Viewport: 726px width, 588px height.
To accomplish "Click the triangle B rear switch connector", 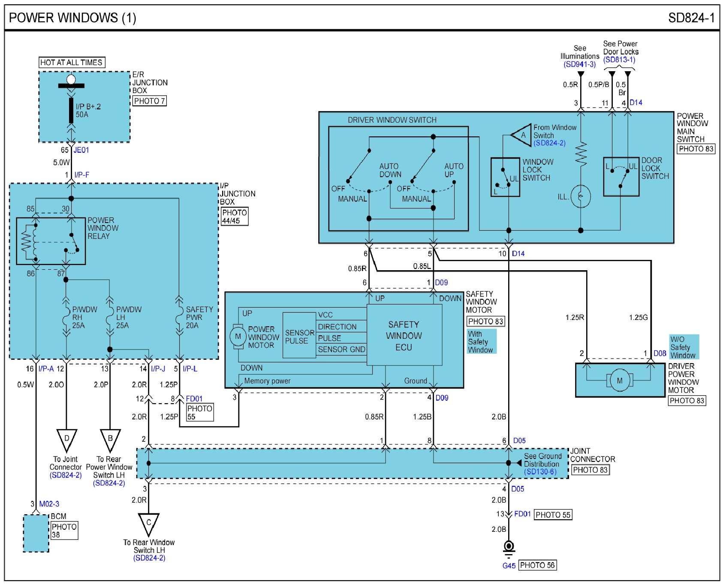I will click(110, 440).
